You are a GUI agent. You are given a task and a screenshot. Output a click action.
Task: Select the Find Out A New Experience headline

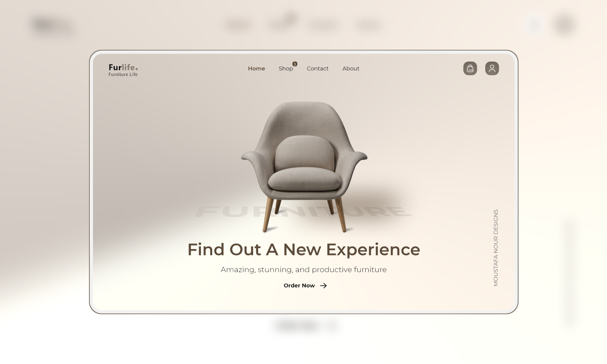tap(304, 250)
